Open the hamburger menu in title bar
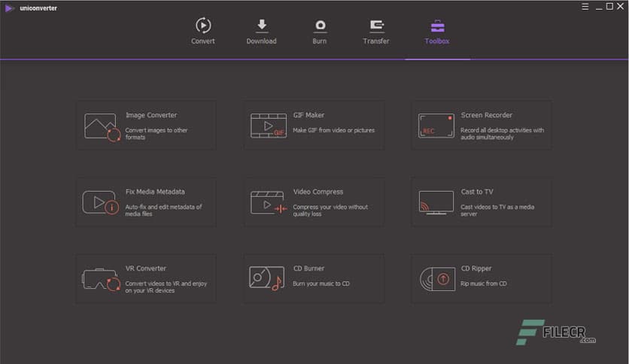 [x=585, y=7]
